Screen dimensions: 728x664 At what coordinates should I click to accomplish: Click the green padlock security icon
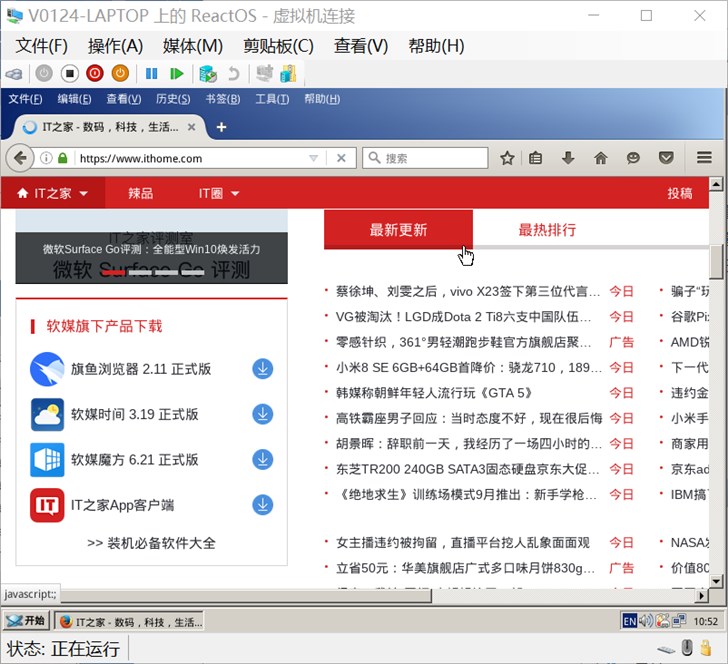point(63,158)
